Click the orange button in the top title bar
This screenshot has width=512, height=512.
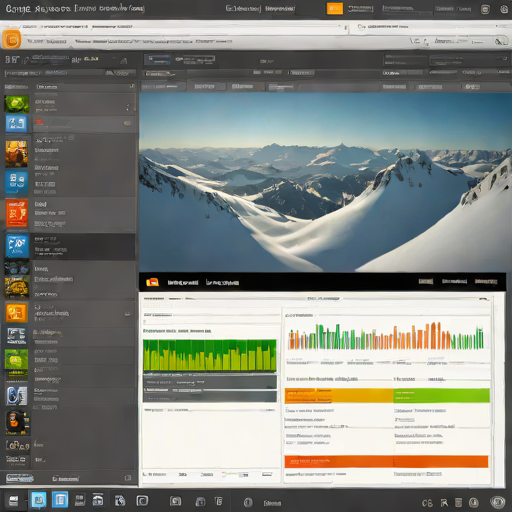pos(335,9)
